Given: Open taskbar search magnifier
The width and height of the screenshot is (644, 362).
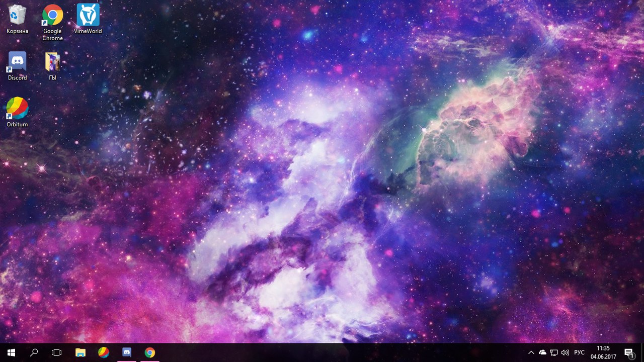Looking at the screenshot, I should (x=34, y=352).
